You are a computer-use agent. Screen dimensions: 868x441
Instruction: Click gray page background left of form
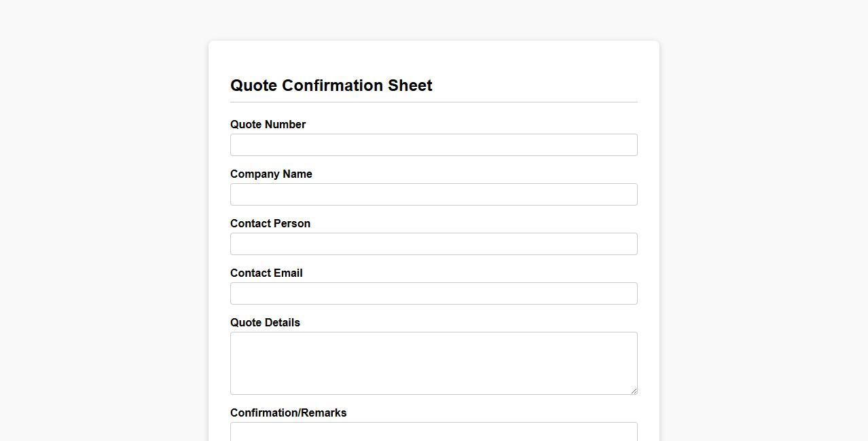(102, 237)
